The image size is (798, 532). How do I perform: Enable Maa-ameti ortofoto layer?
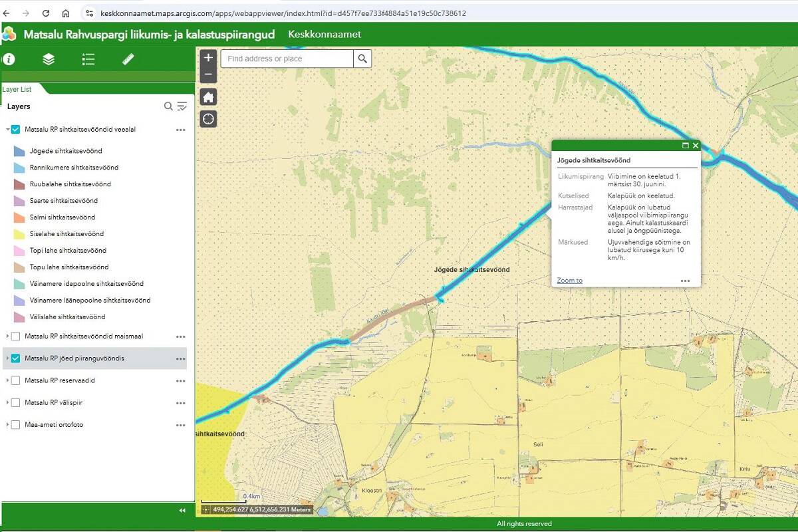16,425
